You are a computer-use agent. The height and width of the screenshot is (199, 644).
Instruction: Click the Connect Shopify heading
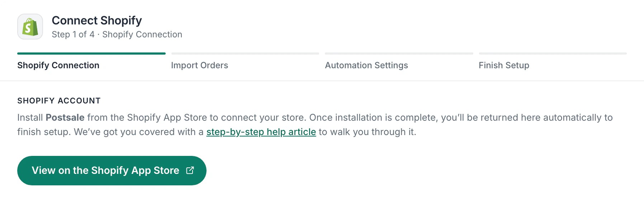[97, 20]
